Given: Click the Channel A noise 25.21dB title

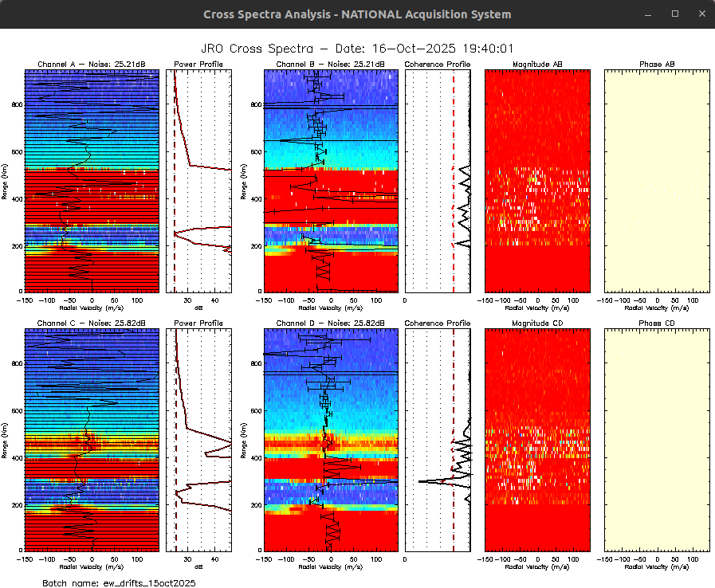Looking at the screenshot, I should (92, 65).
